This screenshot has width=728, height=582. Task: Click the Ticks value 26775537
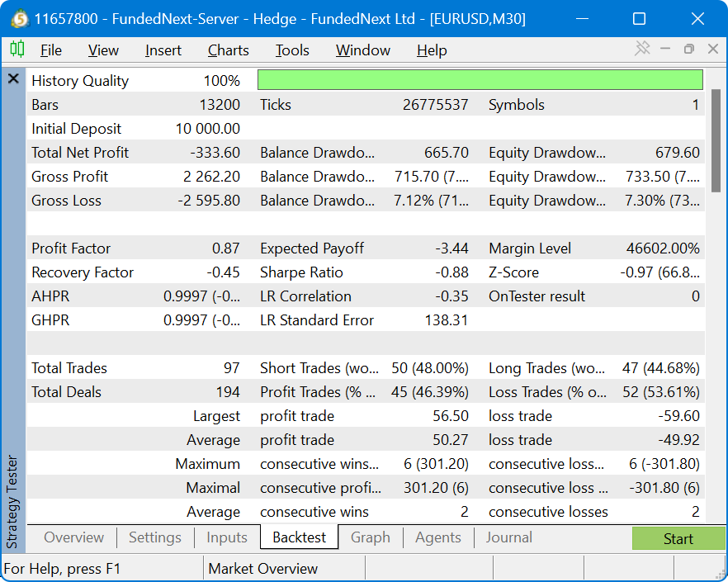click(x=435, y=105)
